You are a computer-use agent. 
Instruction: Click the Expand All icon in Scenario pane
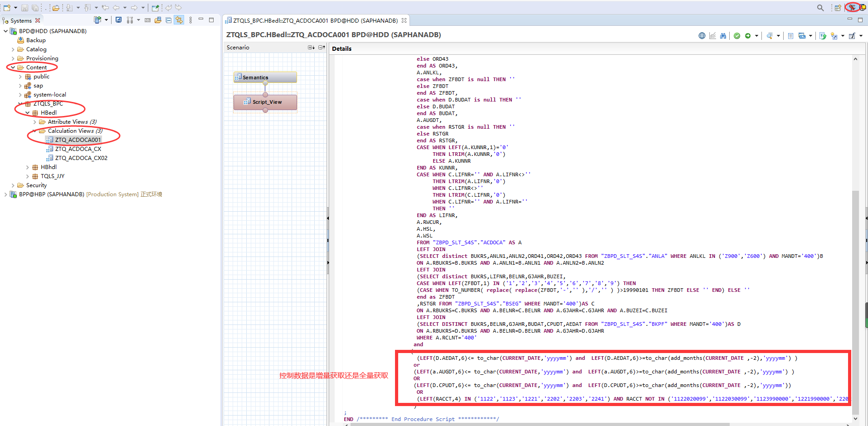click(311, 47)
